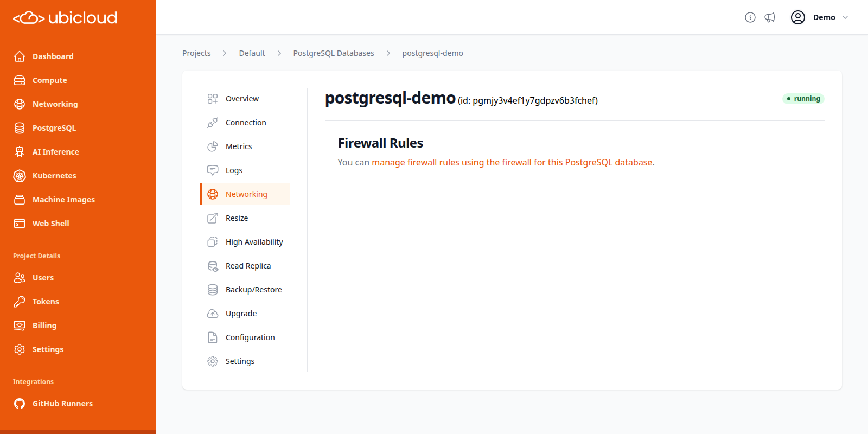The width and height of the screenshot is (868, 434).
Task: Click the info circle icon in the header
Action: tap(750, 17)
